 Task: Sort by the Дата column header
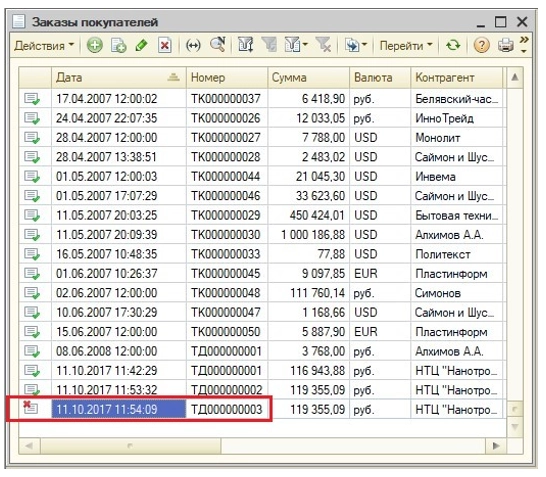pos(118,77)
